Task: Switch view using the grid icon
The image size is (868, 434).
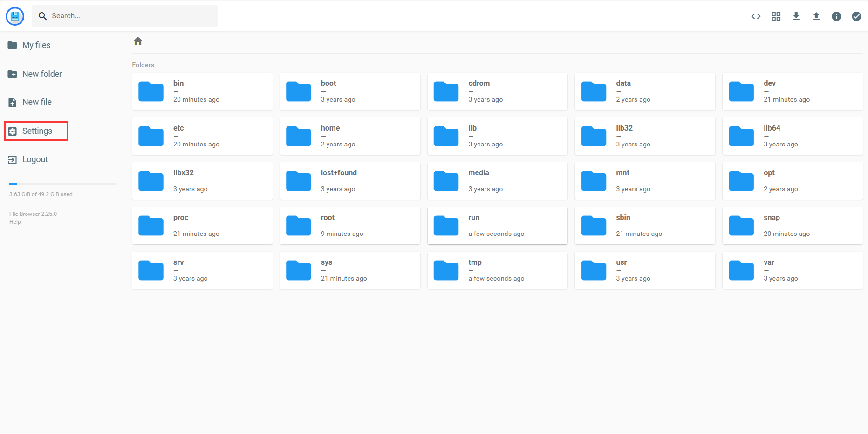Action: 776,16
